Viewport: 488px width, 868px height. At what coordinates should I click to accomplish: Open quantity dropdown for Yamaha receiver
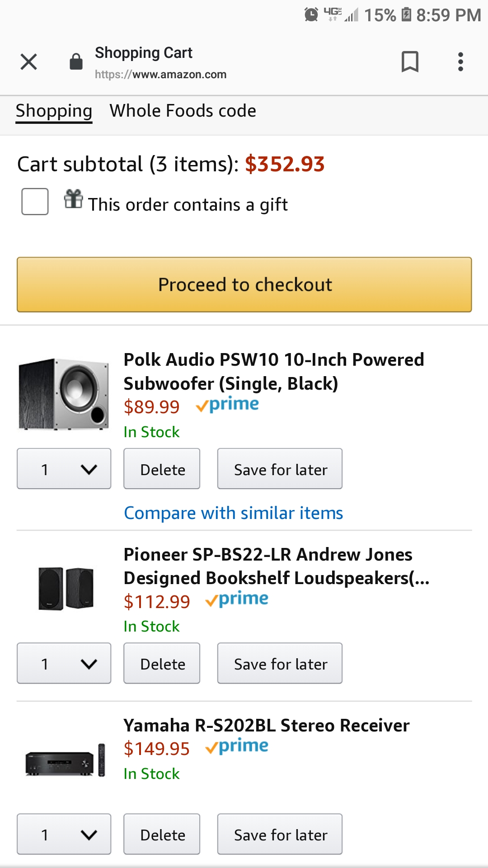(x=64, y=834)
